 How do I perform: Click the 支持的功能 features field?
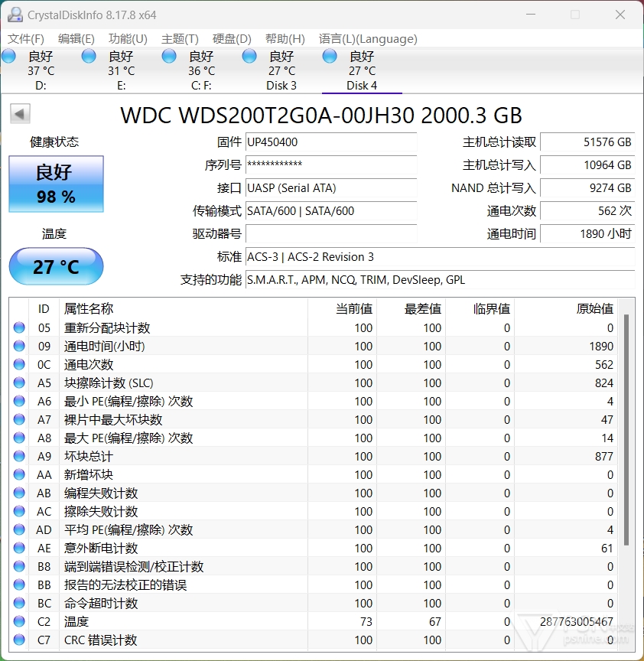[x=440, y=280]
